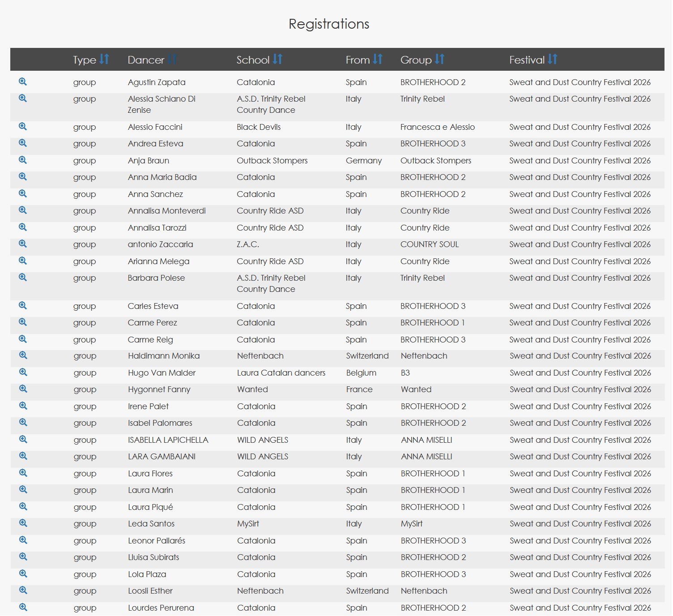Viewport: 673px width, 616px height.
Task: Open magnifier for Anna Sanchez row
Action: pyautogui.click(x=23, y=193)
